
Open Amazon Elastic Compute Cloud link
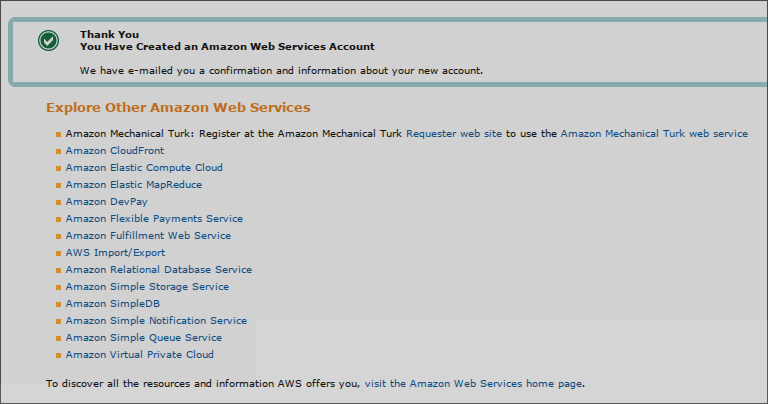pos(144,168)
